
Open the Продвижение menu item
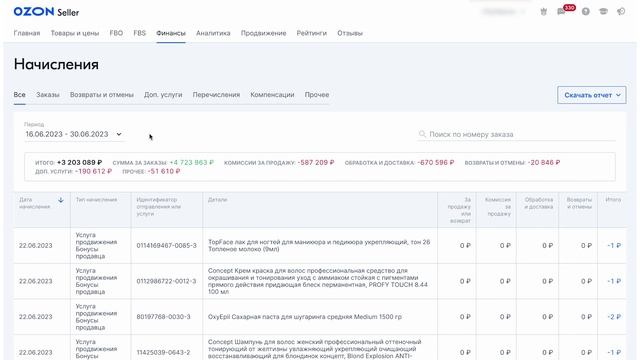tap(264, 33)
